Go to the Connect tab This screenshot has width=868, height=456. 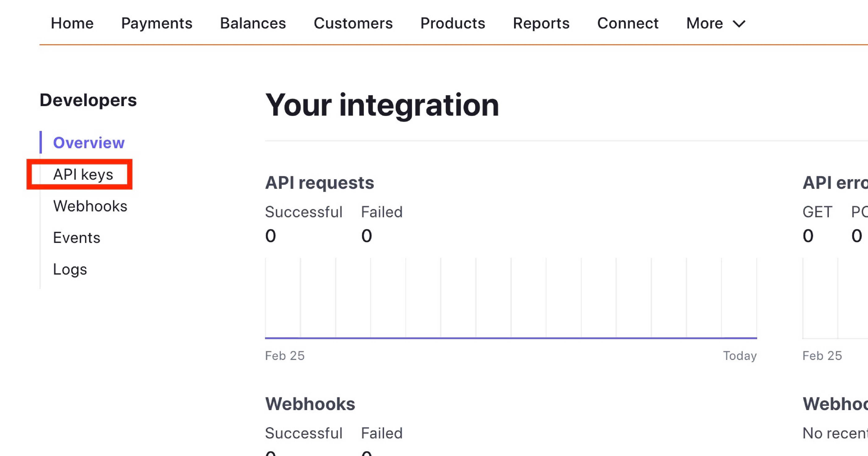628,24
